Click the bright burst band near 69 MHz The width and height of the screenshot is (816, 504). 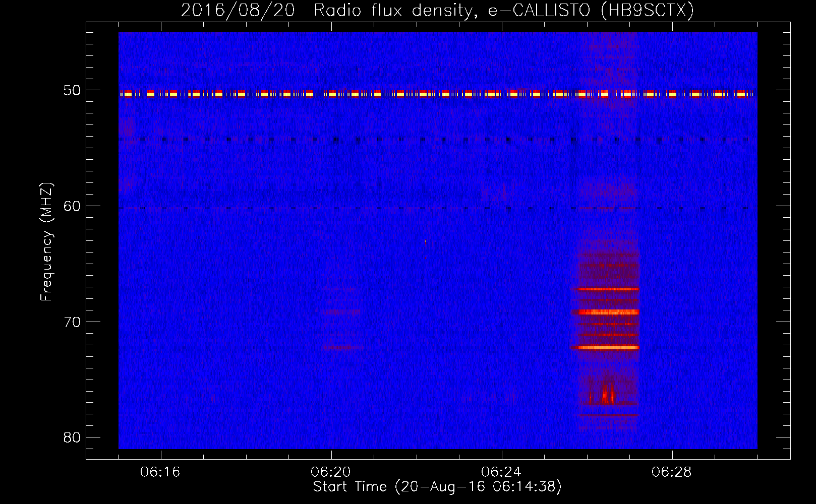click(605, 312)
